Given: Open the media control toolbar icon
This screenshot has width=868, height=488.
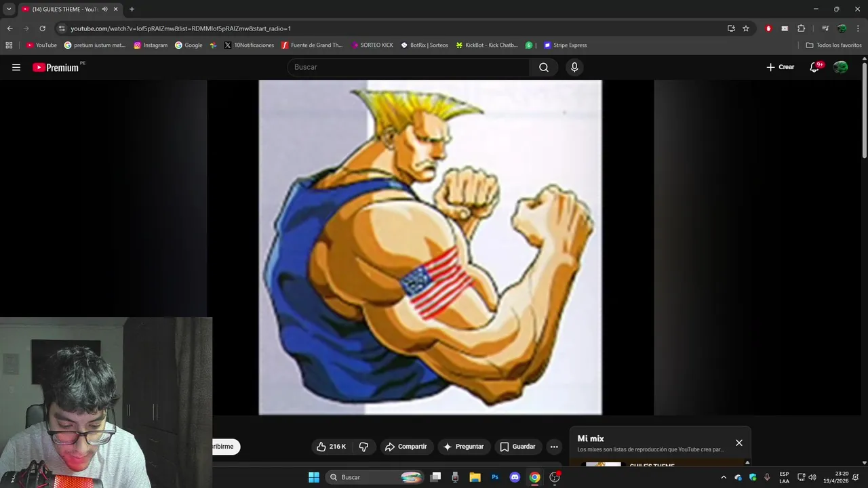Looking at the screenshot, I should pyautogui.click(x=825, y=28).
